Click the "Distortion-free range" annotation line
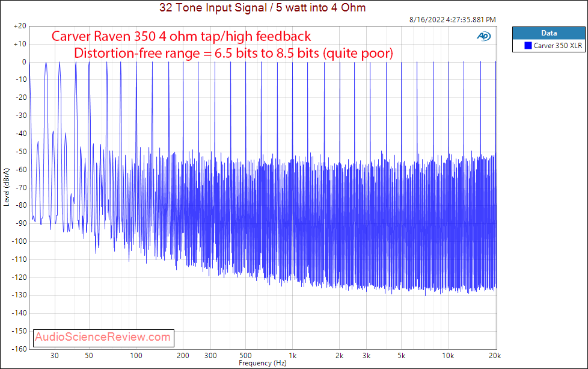This screenshot has height=369, width=588. pyautogui.click(x=233, y=53)
